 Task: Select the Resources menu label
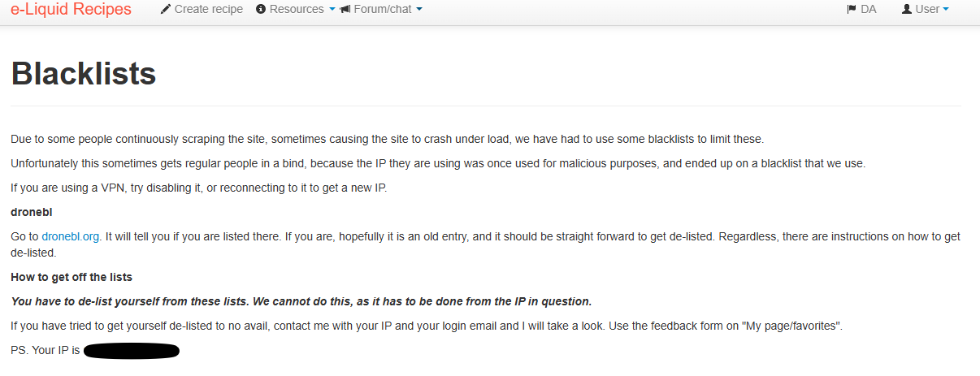pos(297,10)
